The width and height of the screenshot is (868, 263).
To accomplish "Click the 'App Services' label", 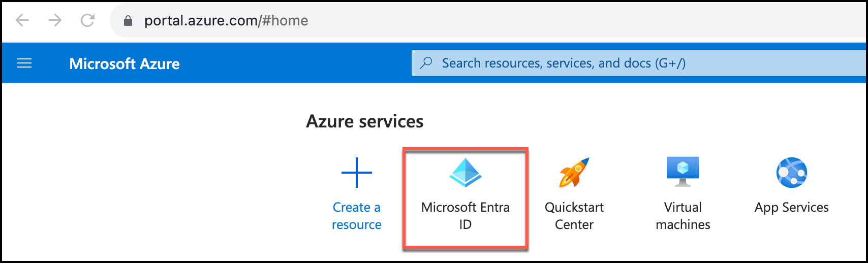I will (791, 207).
